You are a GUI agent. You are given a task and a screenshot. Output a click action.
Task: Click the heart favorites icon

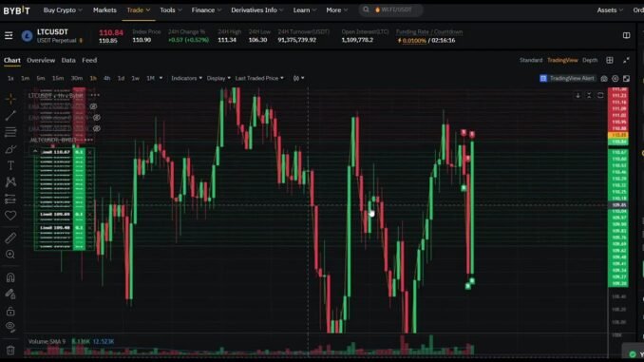[x=10, y=216]
